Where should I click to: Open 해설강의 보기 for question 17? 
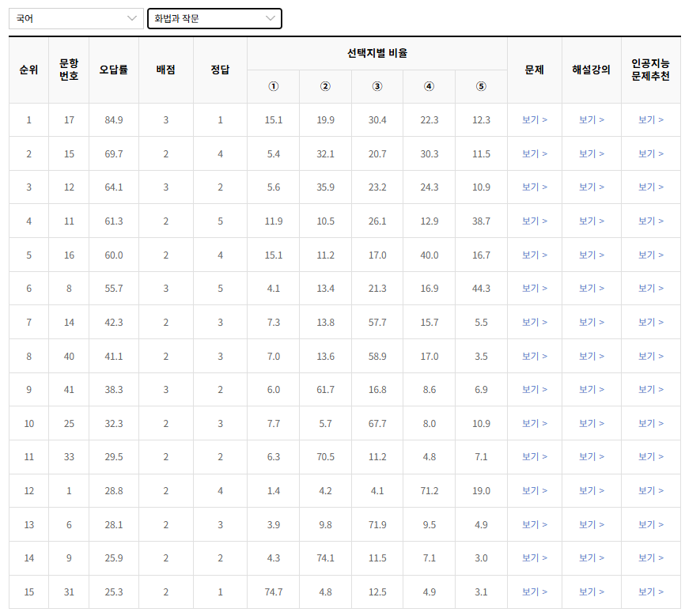pos(592,120)
